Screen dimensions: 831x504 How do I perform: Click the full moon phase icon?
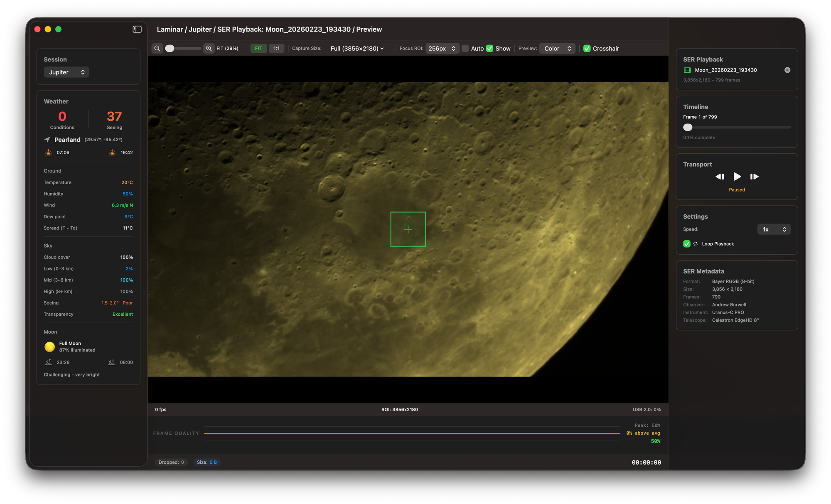[49, 347]
